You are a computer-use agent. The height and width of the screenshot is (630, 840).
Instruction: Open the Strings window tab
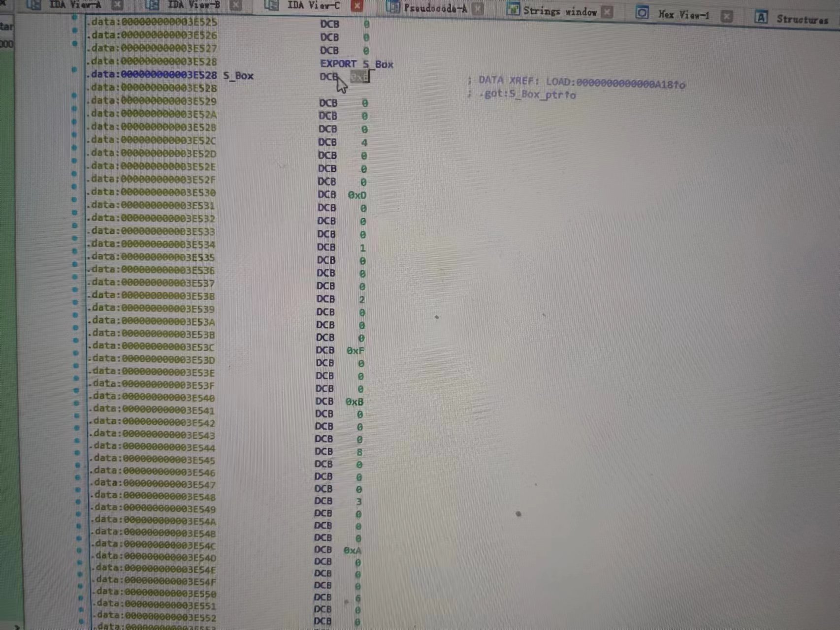tap(560, 11)
